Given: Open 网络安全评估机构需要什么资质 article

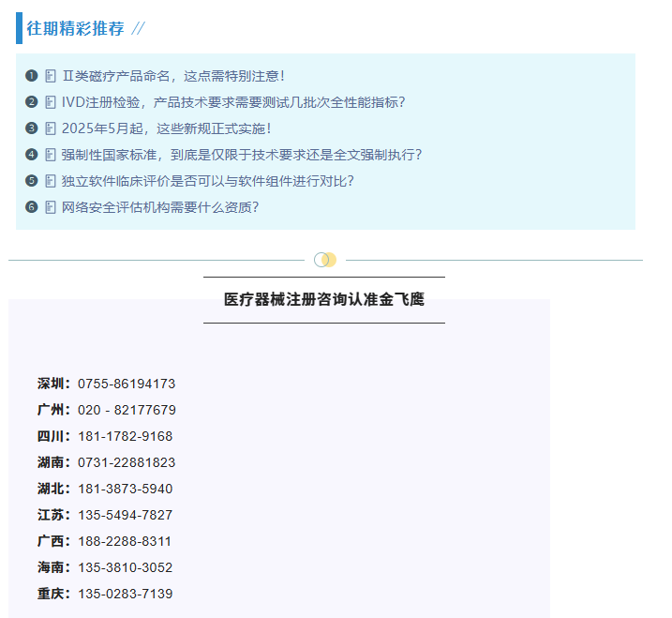Looking at the screenshot, I should pos(159,207).
